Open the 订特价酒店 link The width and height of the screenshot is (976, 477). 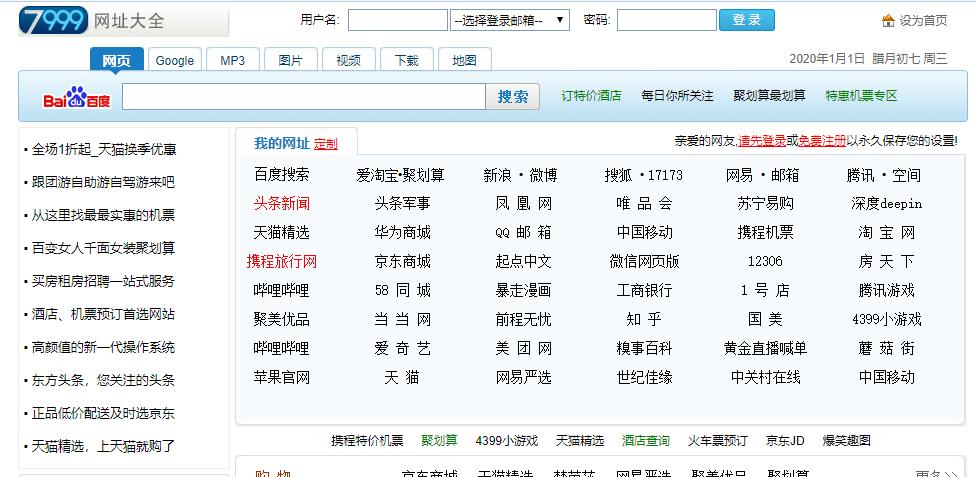point(591,96)
